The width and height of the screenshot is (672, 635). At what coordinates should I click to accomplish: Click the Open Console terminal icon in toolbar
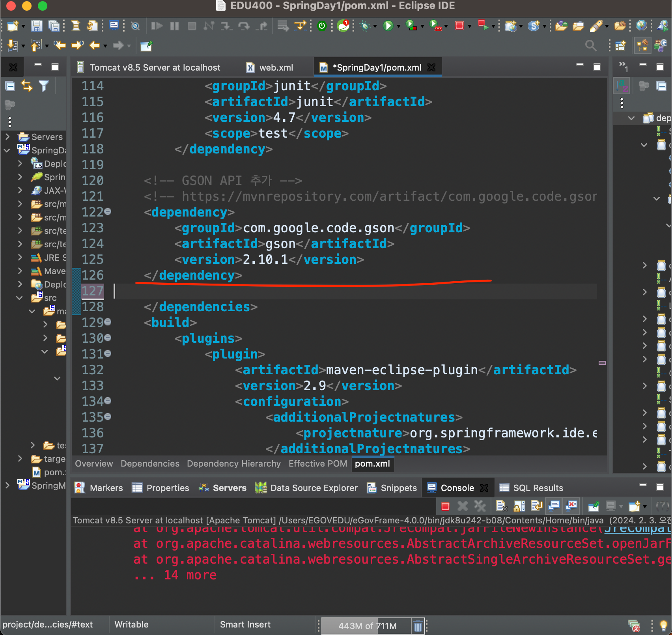(114, 26)
